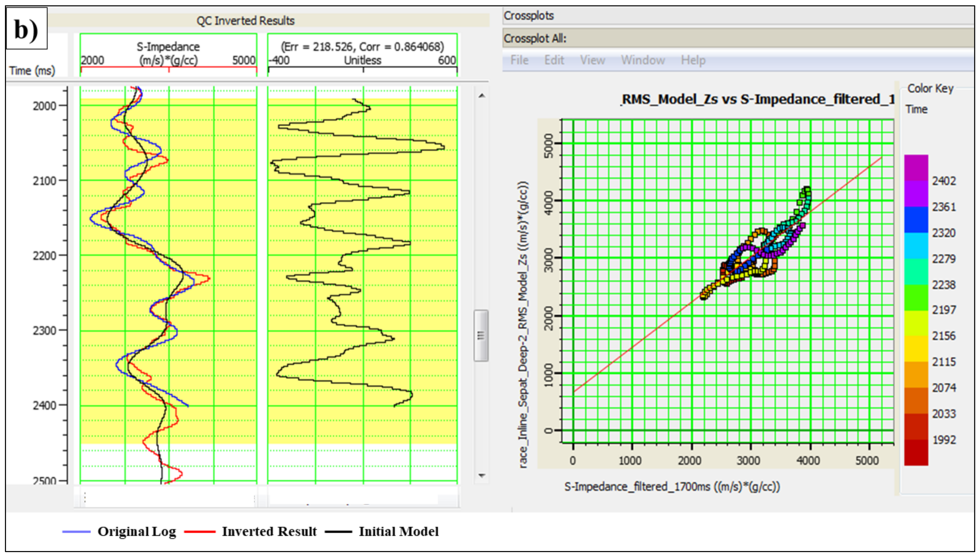
Task: Open the Help menu
Action: (693, 60)
